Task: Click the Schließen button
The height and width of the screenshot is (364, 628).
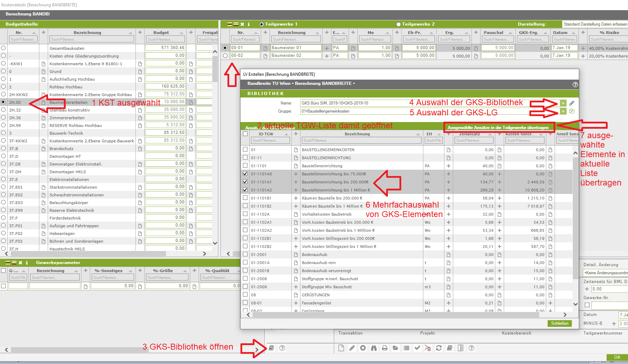Action: 560,323
